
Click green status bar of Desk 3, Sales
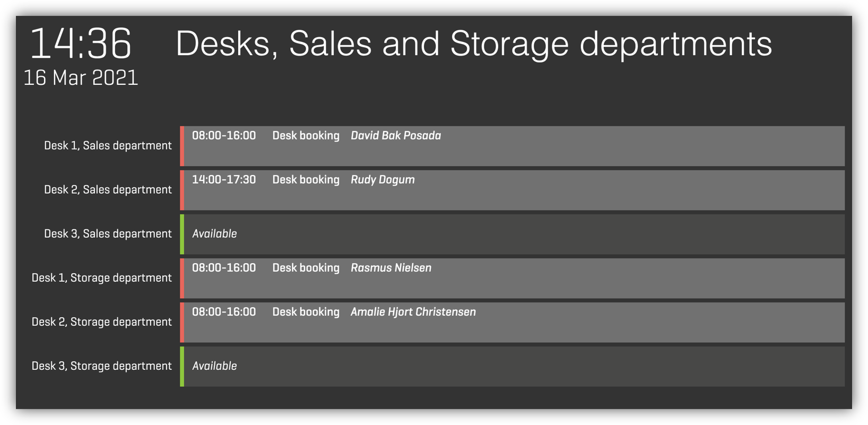[x=182, y=234]
